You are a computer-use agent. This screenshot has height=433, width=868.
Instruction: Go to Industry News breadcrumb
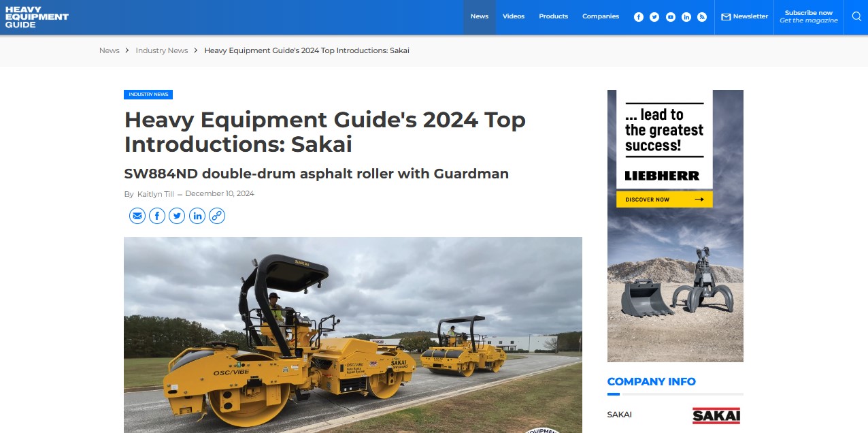(162, 50)
